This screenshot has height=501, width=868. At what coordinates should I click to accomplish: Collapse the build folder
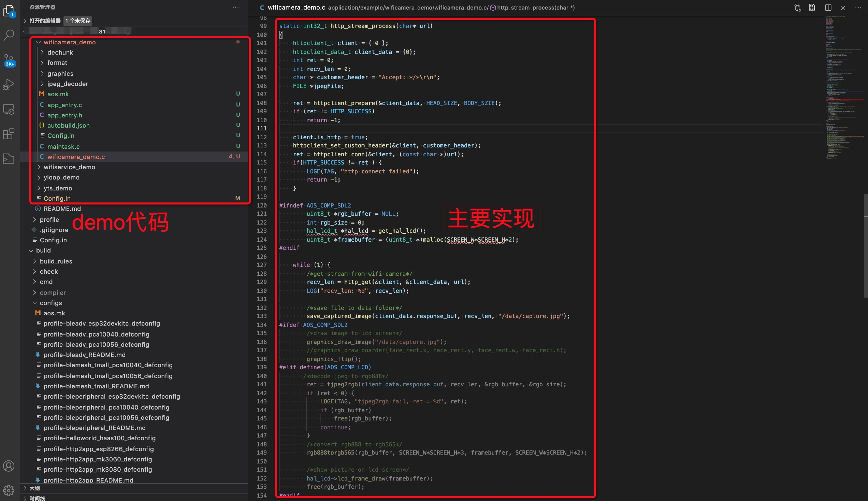click(x=31, y=250)
